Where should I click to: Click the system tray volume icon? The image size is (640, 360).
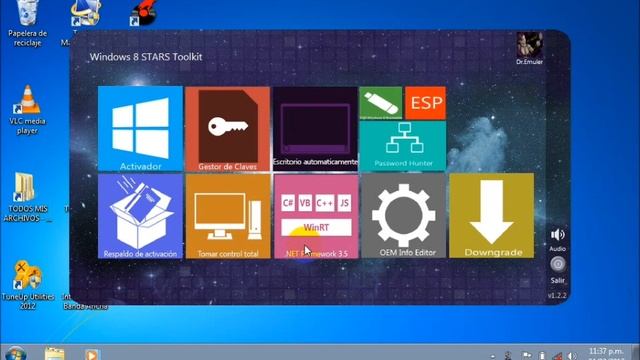click(572, 356)
